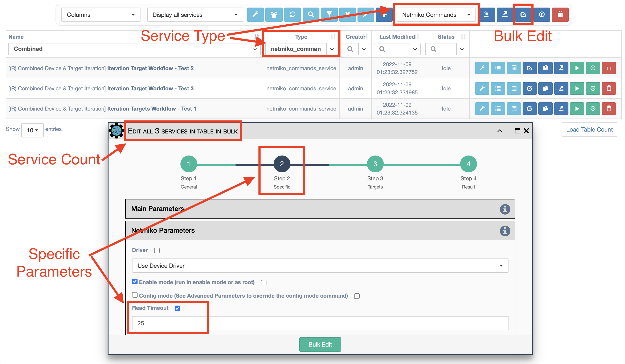Click the upload arrow circle toolbar icon
The height and width of the screenshot is (364, 625).
(x=542, y=15)
